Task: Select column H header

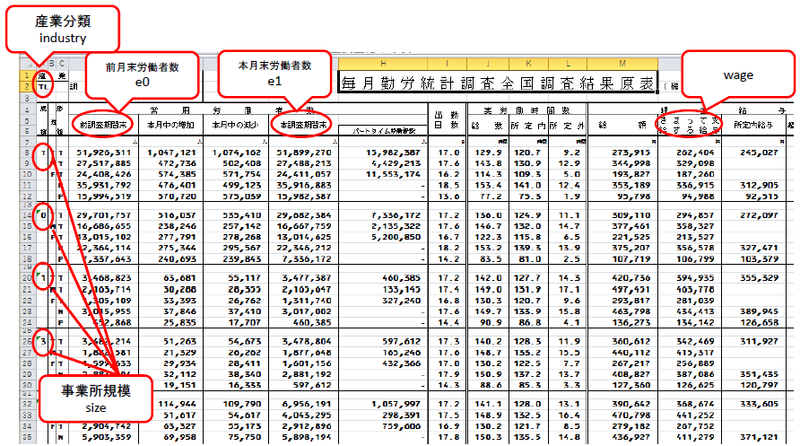Action: [383, 63]
